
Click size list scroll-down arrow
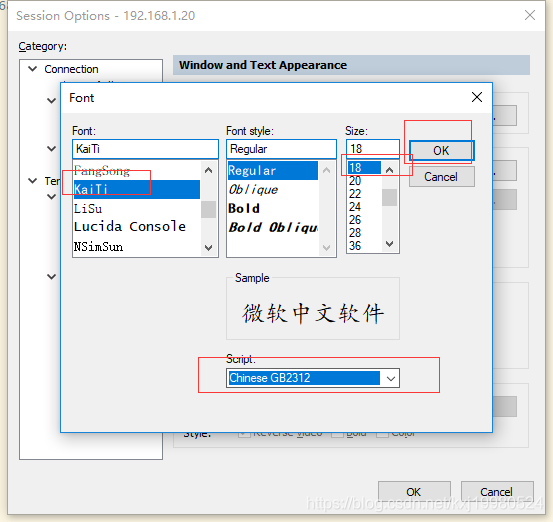point(389,243)
